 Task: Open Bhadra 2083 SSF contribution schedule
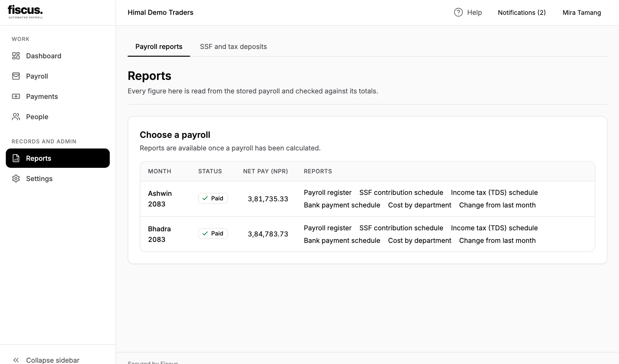[401, 228]
